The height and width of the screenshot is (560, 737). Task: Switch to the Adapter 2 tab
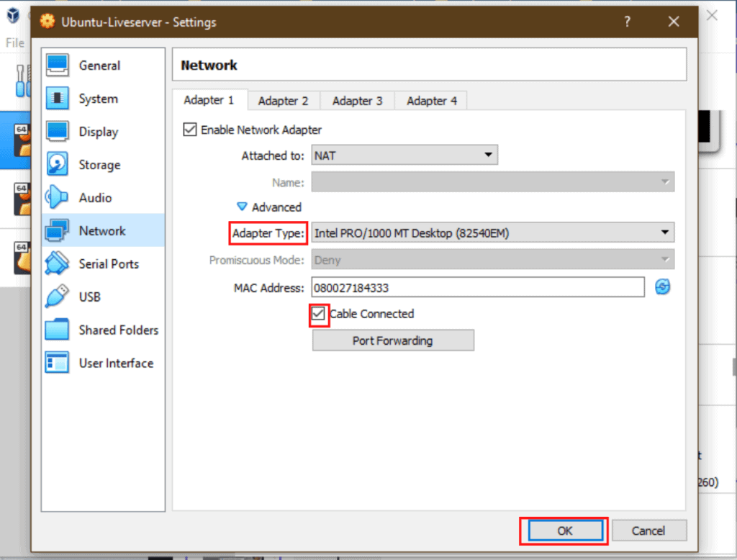coord(283,100)
